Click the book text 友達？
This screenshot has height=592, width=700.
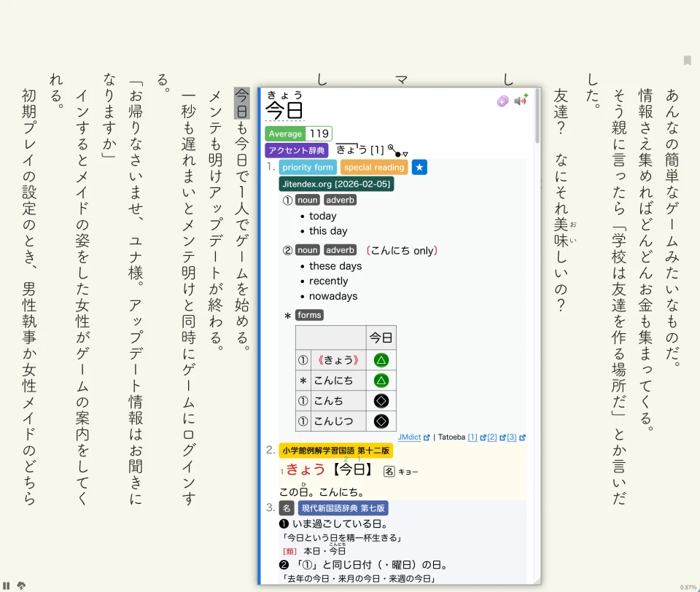[x=561, y=112]
